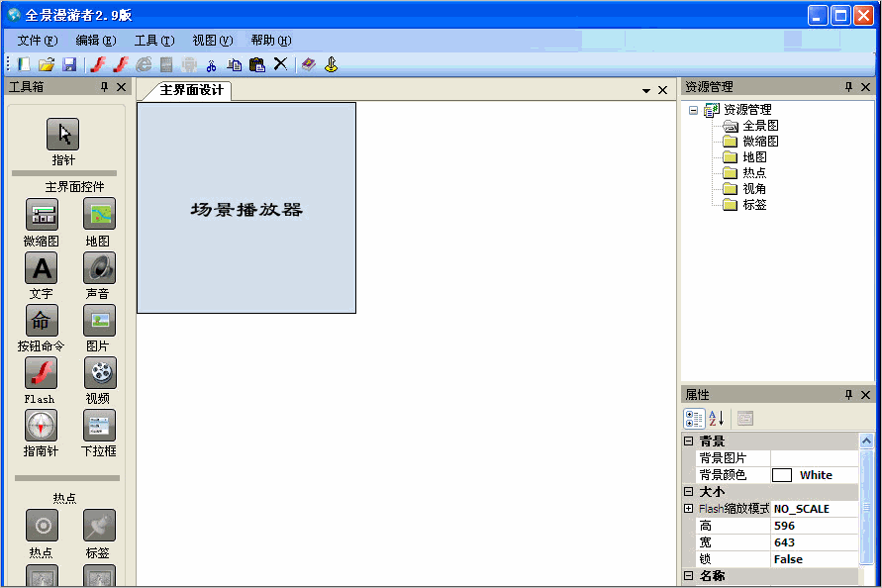Click the 高 value field showing 596

coord(814,526)
